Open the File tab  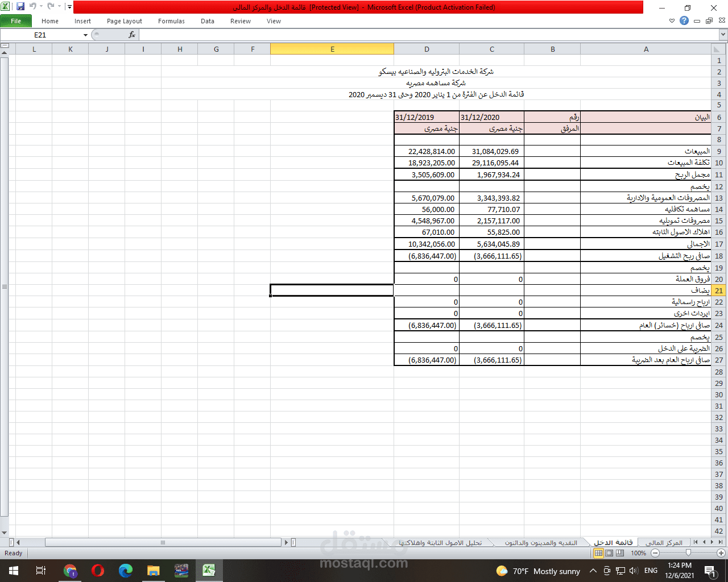(16, 21)
